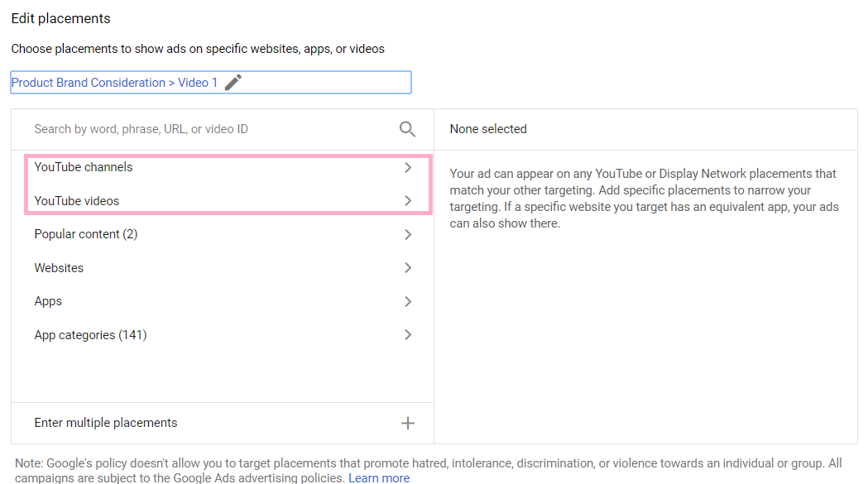Viewport: 868px width, 484px height.
Task: Click the arrow beside Apps
Action: coord(407,301)
